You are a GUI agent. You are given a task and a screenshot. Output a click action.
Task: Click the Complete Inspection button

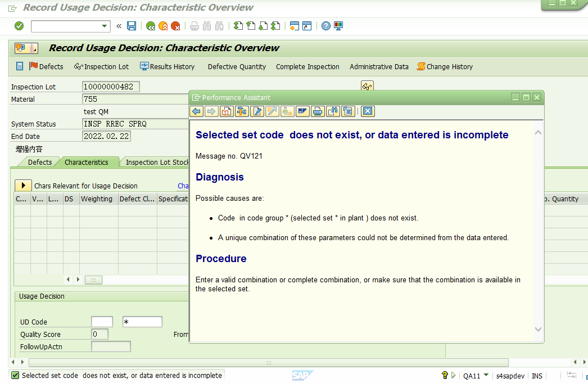click(307, 66)
